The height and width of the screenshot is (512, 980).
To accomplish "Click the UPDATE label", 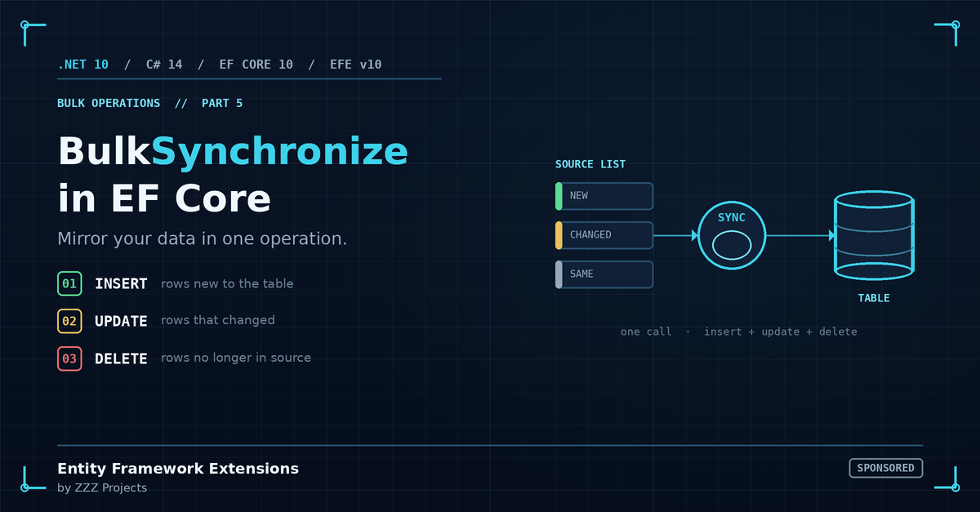I will (121, 322).
